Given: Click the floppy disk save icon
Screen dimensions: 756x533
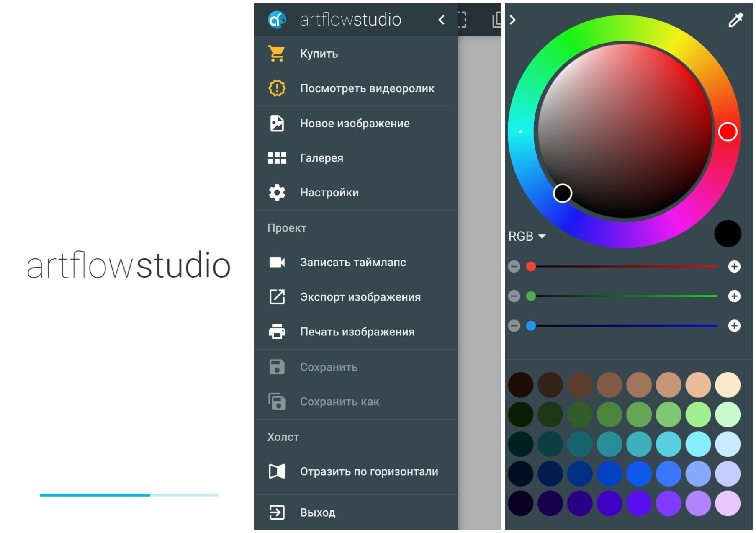Looking at the screenshot, I should point(277,367).
